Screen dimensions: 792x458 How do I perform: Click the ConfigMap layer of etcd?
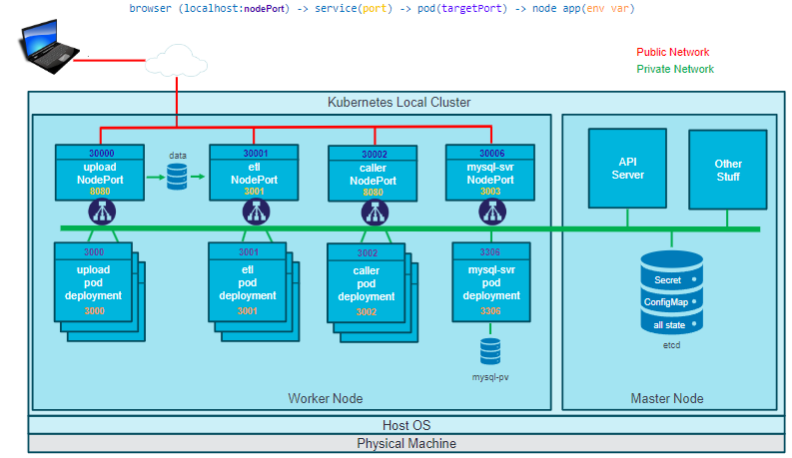coord(671,301)
